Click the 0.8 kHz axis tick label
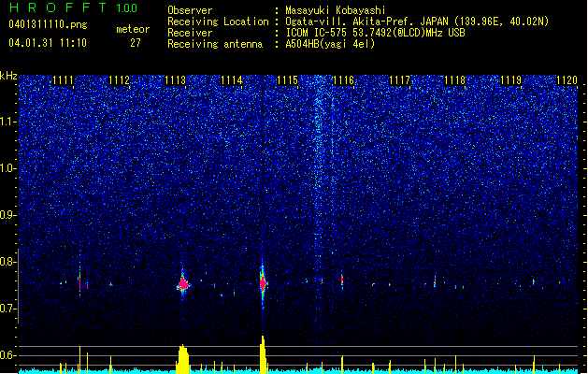The image size is (588, 374). [7, 262]
